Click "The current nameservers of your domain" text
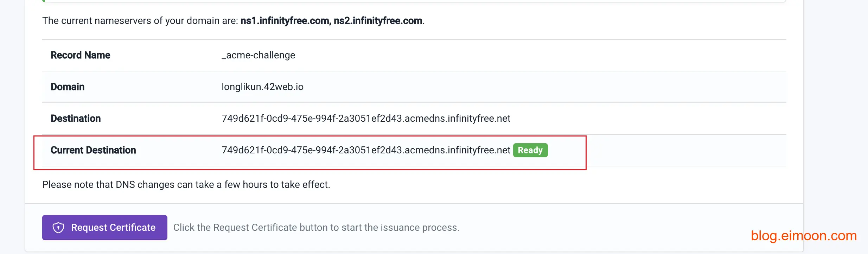This screenshot has width=868, height=254. coord(141,21)
